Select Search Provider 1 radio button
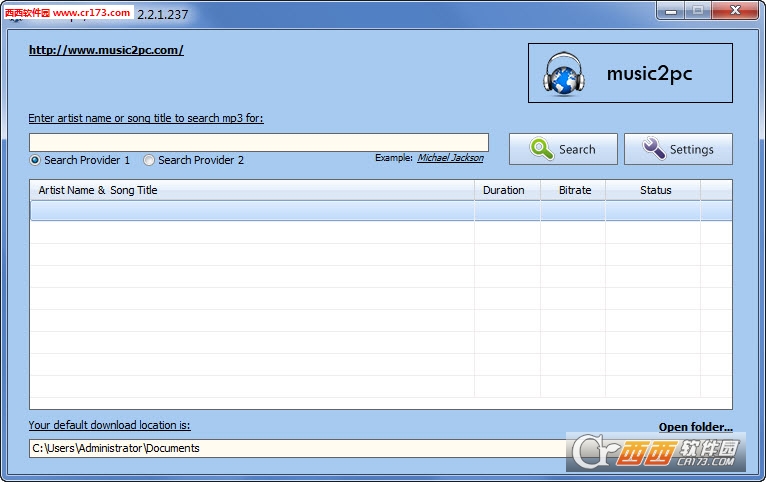The image size is (766, 482). (x=35, y=160)
